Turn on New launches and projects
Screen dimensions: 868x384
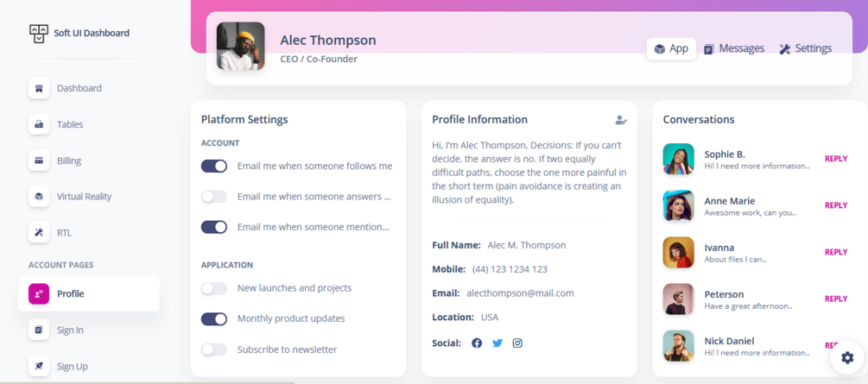click(x=214, y=288)
